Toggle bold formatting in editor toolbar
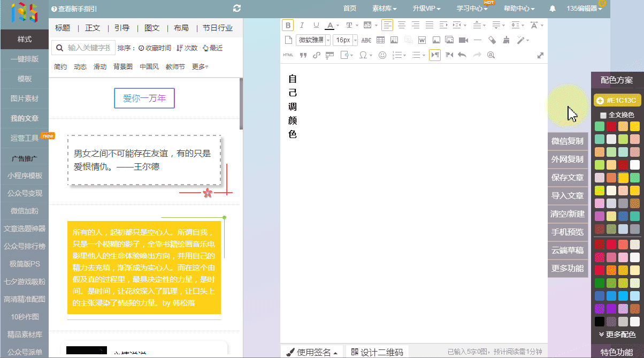Viewport: 644px width, 358px height. click(288, 25)
